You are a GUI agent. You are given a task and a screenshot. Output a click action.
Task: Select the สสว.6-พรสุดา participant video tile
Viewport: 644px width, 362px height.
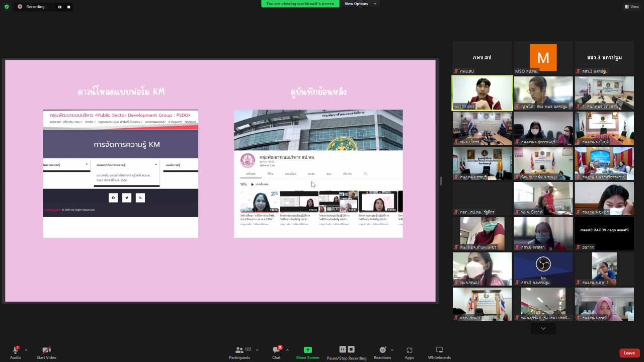point(543,234)
